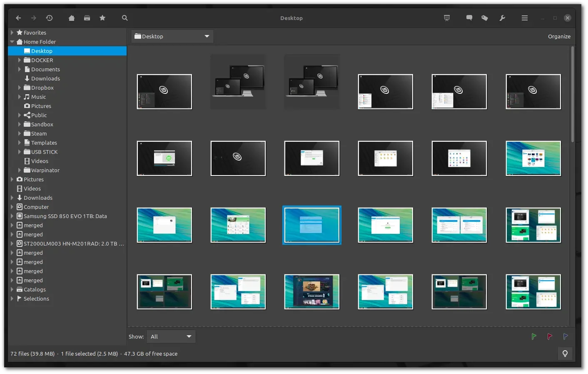Open the tags icon in the toolbar
This screenshot has height=374, width=588.
485,18
